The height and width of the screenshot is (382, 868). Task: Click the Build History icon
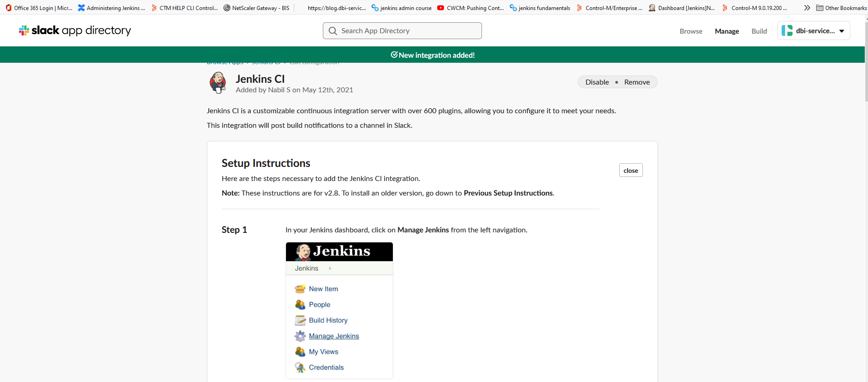pyautogui.click(x=300, y=320)
